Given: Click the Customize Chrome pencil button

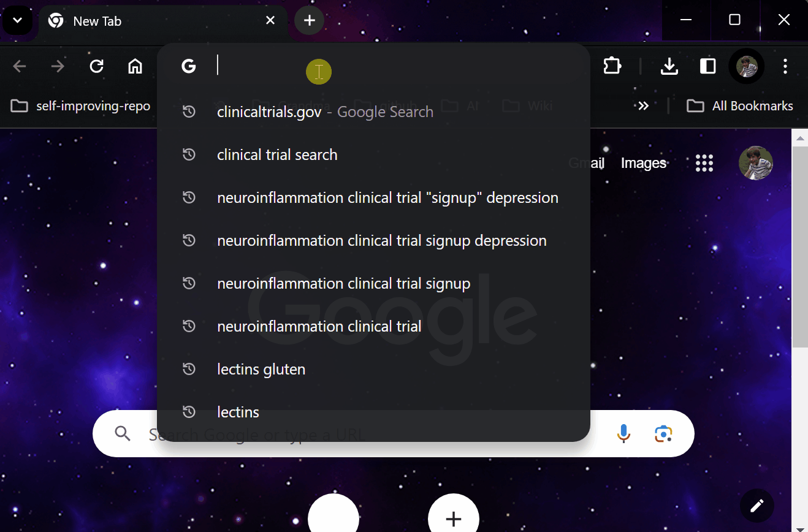Looking at the screenshot, I should (757, 506).
